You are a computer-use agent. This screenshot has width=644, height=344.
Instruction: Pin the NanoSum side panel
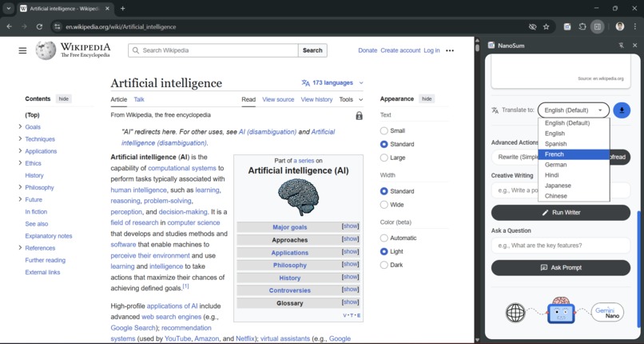[x=621, y=46]
